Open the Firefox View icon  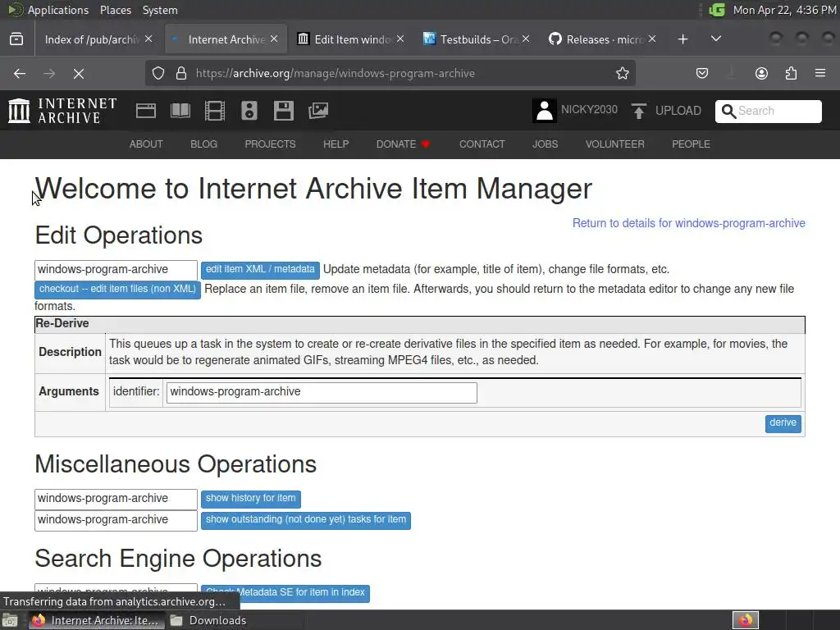click(x=16, y=39)
